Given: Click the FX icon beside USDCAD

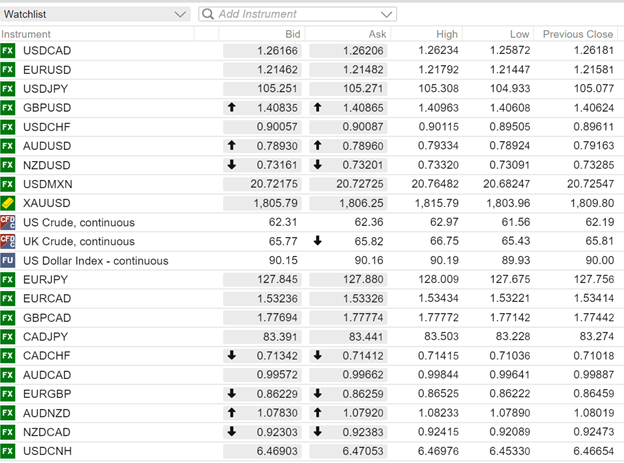Looking at the screenshot, I should point(8,50).
